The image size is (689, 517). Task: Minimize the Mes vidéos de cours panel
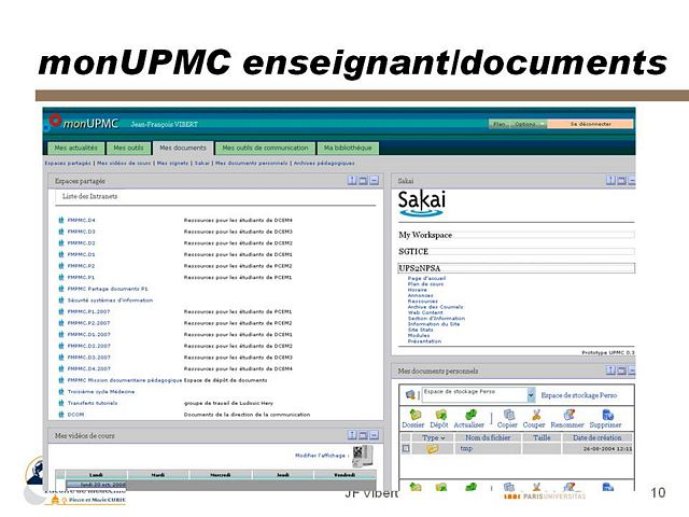(374, 435)
